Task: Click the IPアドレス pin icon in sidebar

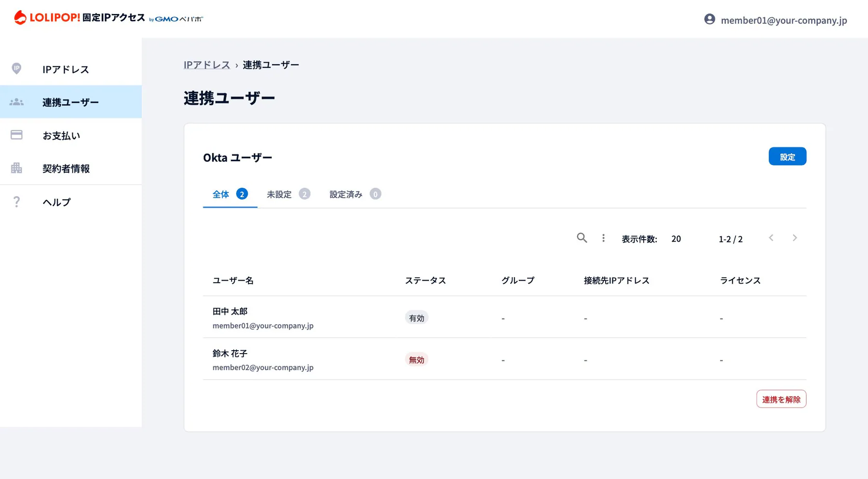Action: pyautogui.click(x=16, y=68)
